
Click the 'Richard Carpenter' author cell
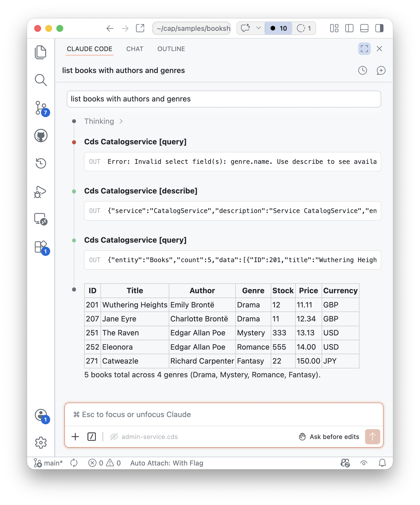202,361
